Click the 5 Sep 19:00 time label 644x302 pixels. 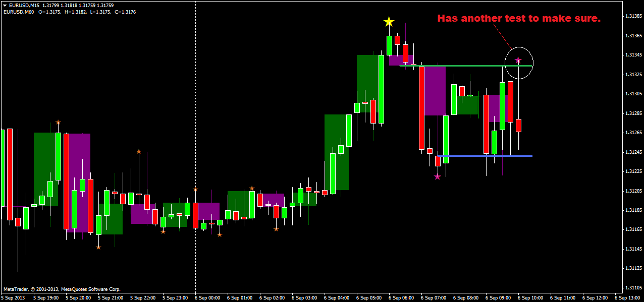46,298
